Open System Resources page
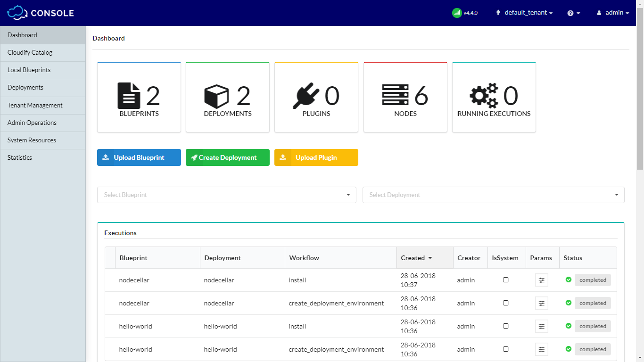Image resolution: width=644 pixels, height=362 pixels. coord(43,140)
